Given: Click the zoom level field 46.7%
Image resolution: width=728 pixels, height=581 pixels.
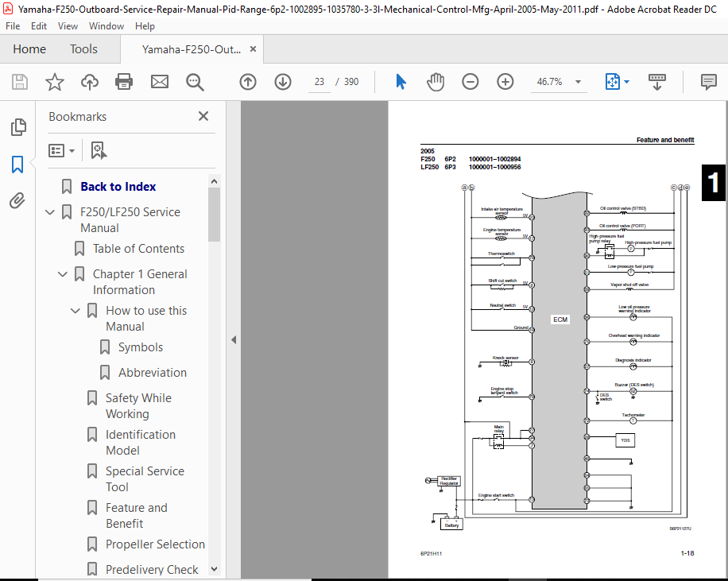Looking at the screenshot, I should [550, 82].
